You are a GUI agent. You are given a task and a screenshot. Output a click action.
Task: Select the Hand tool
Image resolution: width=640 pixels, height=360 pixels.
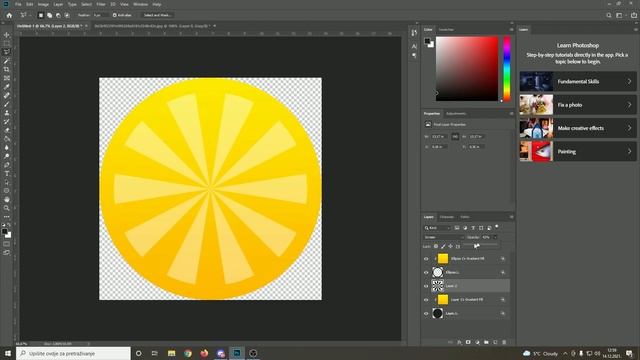tap(7, 200)
